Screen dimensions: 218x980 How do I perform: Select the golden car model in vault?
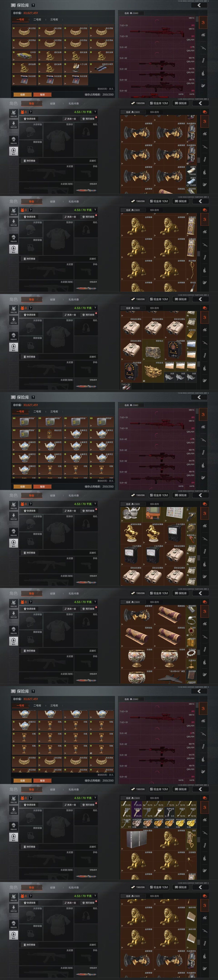(24, 56)
